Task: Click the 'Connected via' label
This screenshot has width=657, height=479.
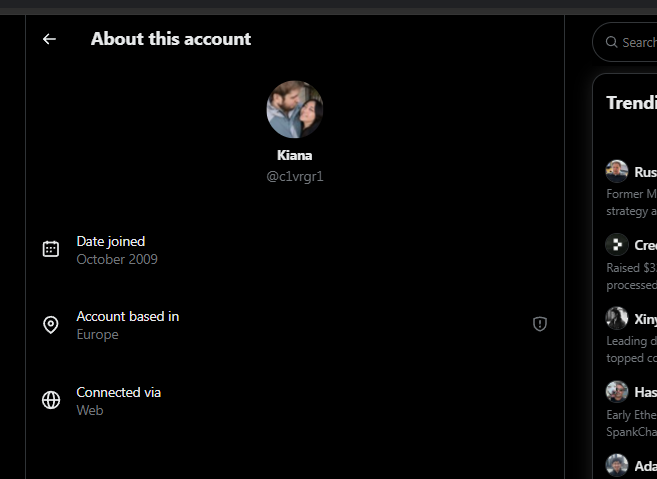Action: click(x=119, y=392)
